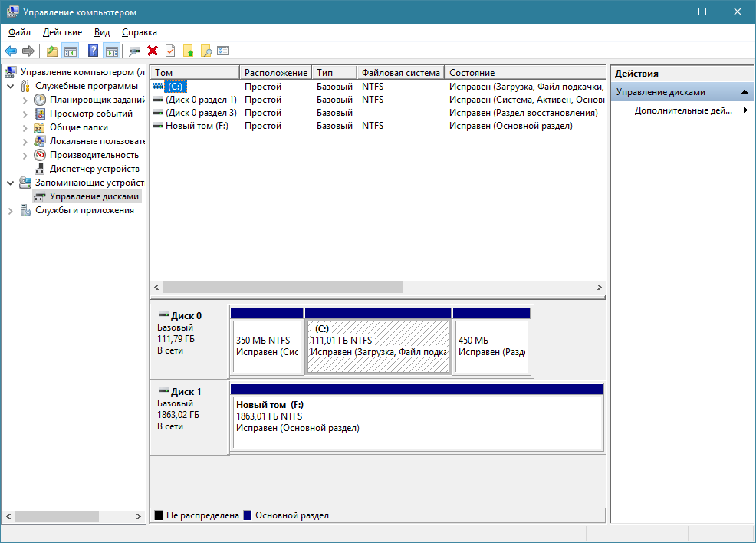Open Help via the blue question mark icon
Image resolution: width=756 pixels, height=543 pixels.
pos(93,51)
